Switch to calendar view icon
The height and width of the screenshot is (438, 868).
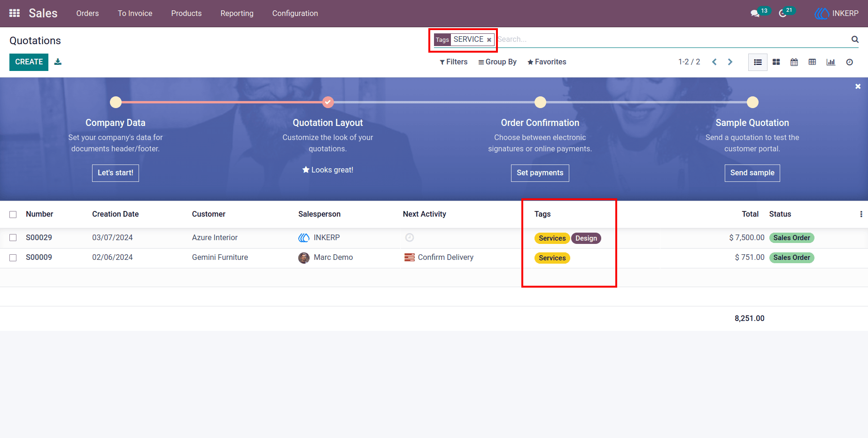coord(794,62)
